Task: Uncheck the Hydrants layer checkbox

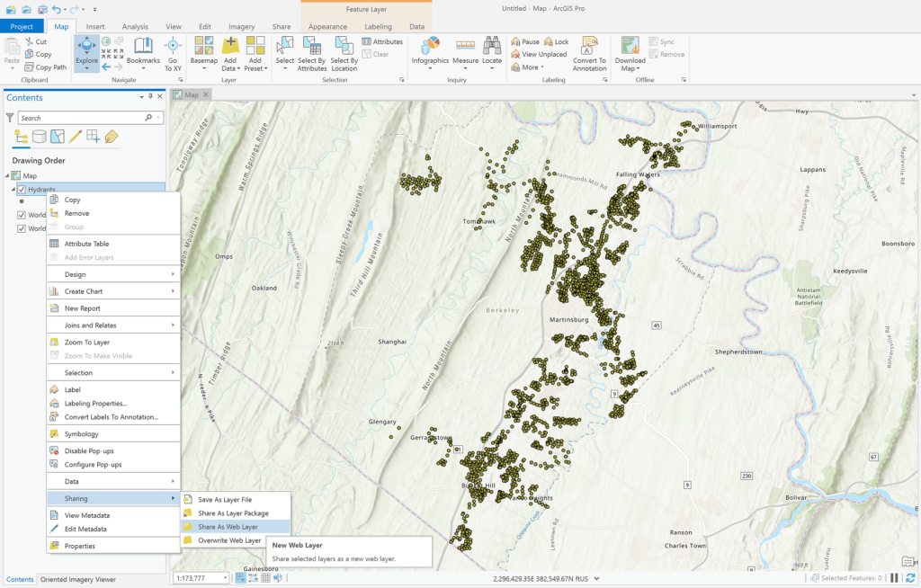Action: pyautogui.click(x=22, y=190)
